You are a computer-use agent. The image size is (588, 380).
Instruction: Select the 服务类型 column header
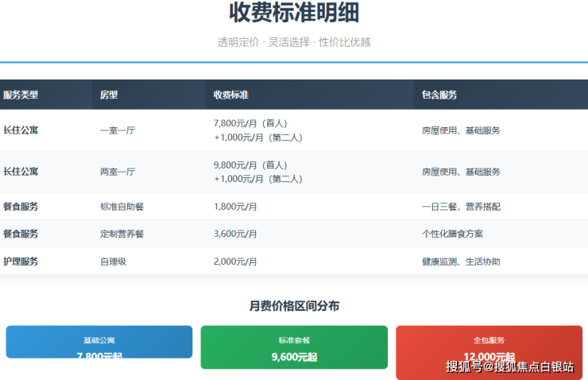pyautogui.click(x=21, y=95)
